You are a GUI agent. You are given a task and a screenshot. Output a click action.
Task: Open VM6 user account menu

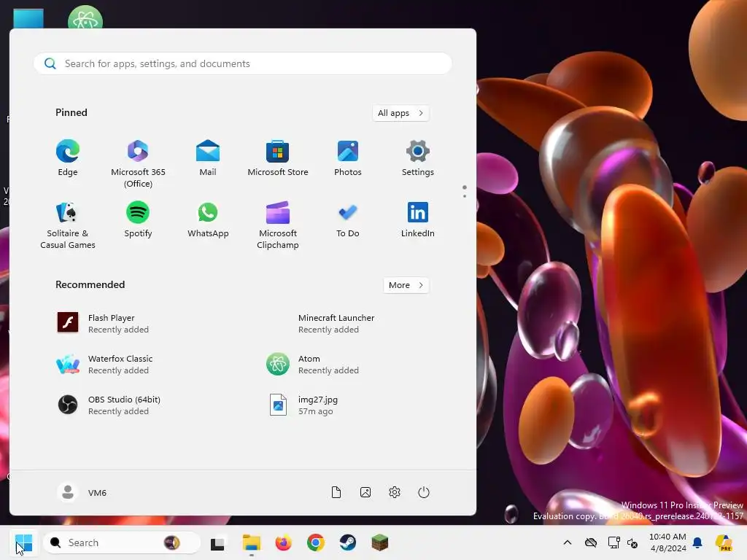click(x=82, y=492)
